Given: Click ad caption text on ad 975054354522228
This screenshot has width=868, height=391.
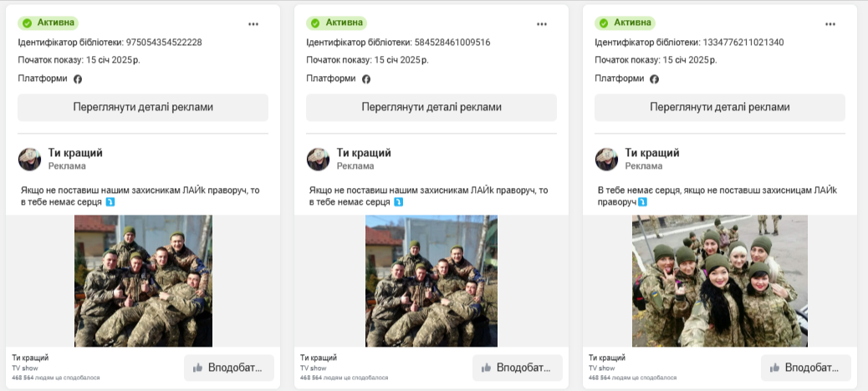Looking at the screenshot, I should pyautogui.click(x=140, y=196).
